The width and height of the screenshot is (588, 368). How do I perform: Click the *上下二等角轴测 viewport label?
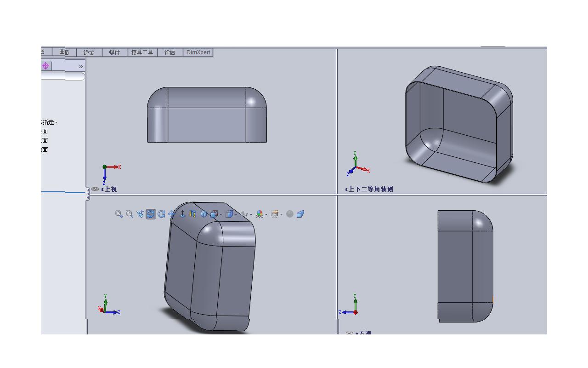pyautogui.click(x=369, y=189)
